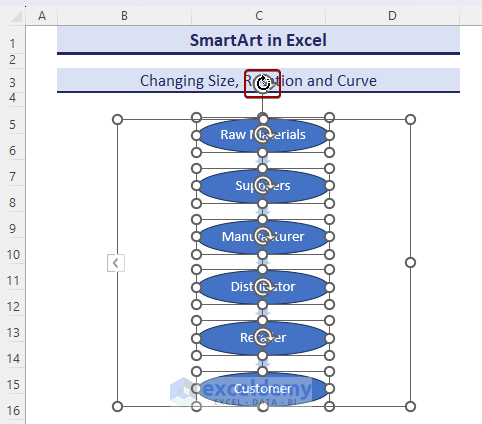This screenshot has width=482, height=424.
Task: Click rotation handle on Raw Materials shape
Action: tap(263, 134)
